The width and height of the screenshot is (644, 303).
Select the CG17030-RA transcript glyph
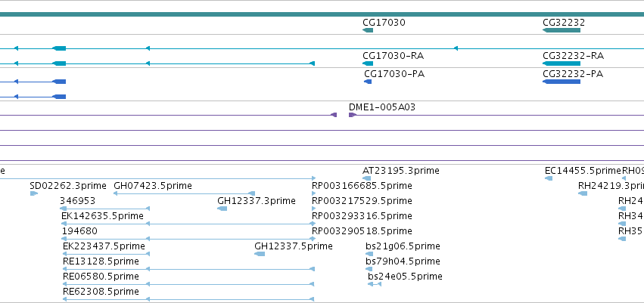click(x=368, y=63)
